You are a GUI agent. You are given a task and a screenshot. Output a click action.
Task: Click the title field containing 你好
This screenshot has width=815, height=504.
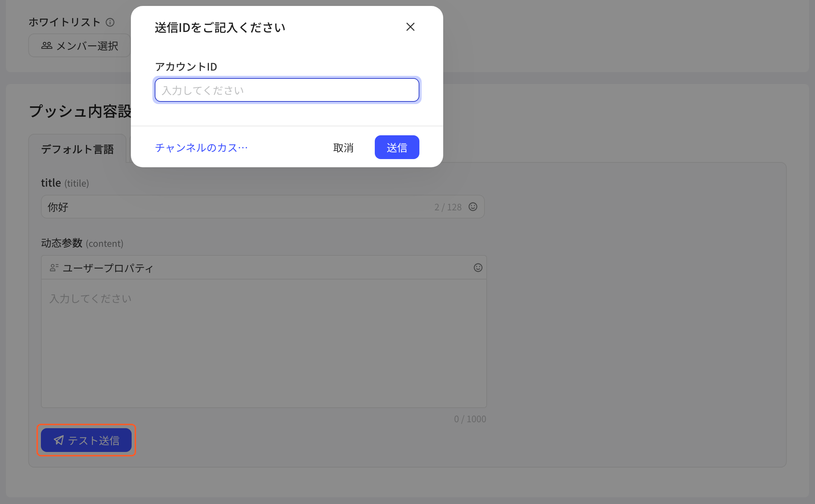[262, 207]
